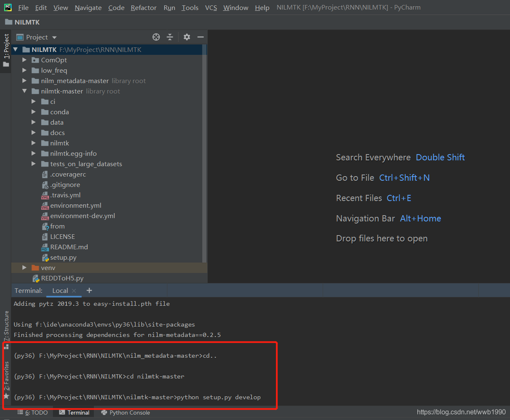Open the View menu
510x420 pixels.
coord(61,7)
